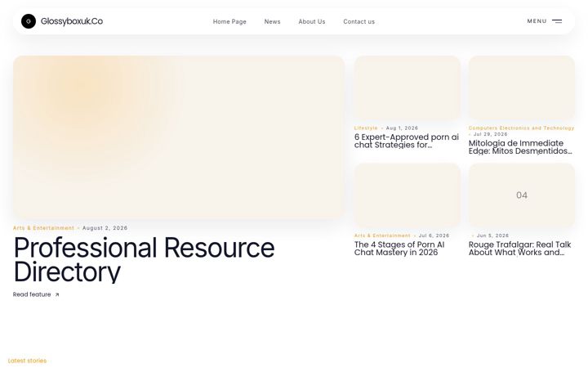Click the Latest stories heading

click(27, 361)
